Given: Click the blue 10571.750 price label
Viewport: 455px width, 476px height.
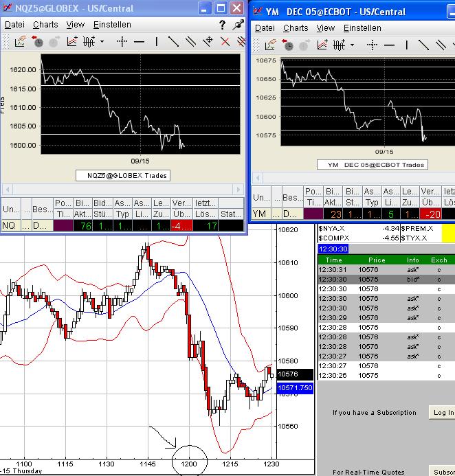Looking at the screenshot, I should pos(295,388).
